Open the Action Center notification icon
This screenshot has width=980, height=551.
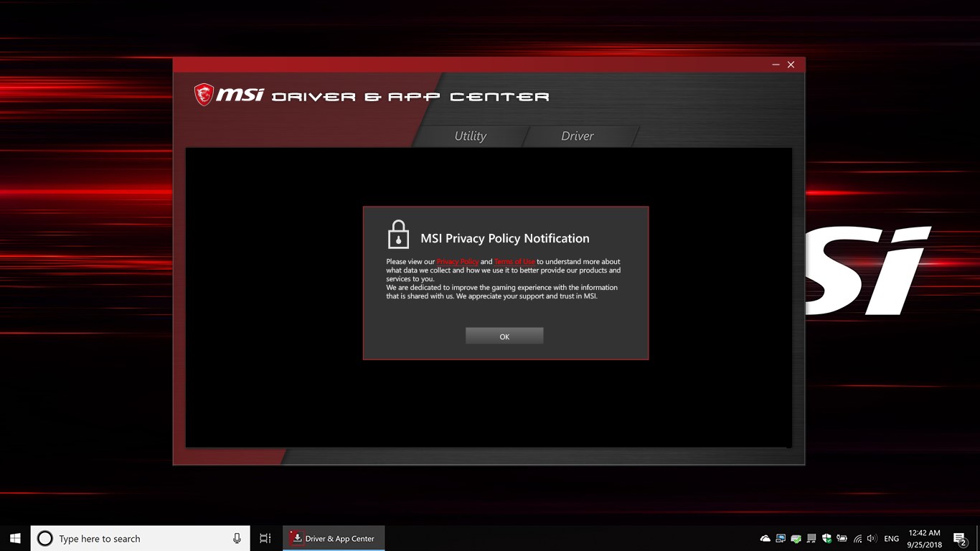pos(960,538)
